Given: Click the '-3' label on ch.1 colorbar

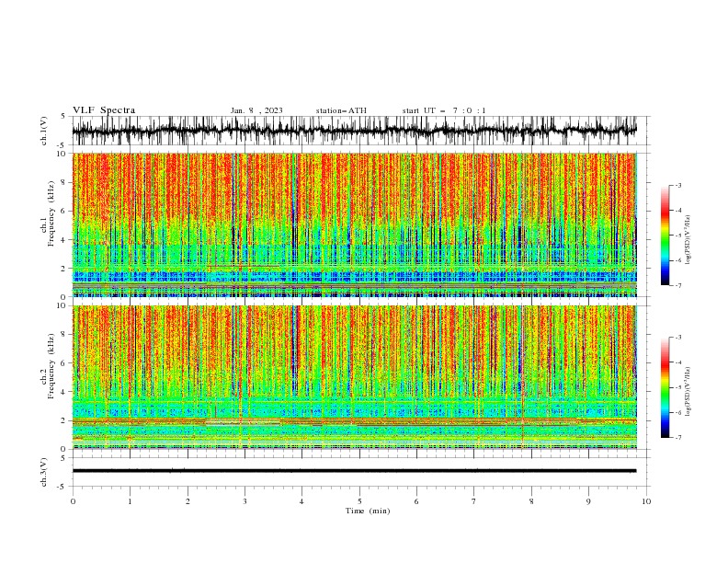Looking at the screenshot, I should 677,185.
